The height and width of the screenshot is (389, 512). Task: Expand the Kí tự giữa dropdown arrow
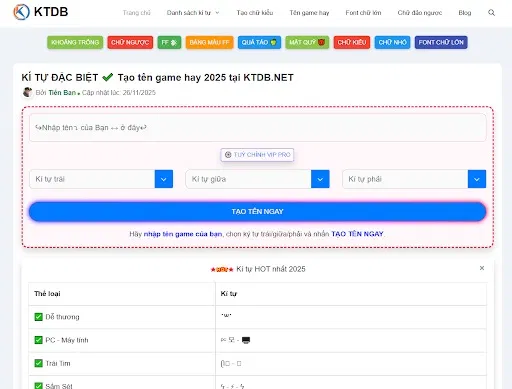(320, 179)
